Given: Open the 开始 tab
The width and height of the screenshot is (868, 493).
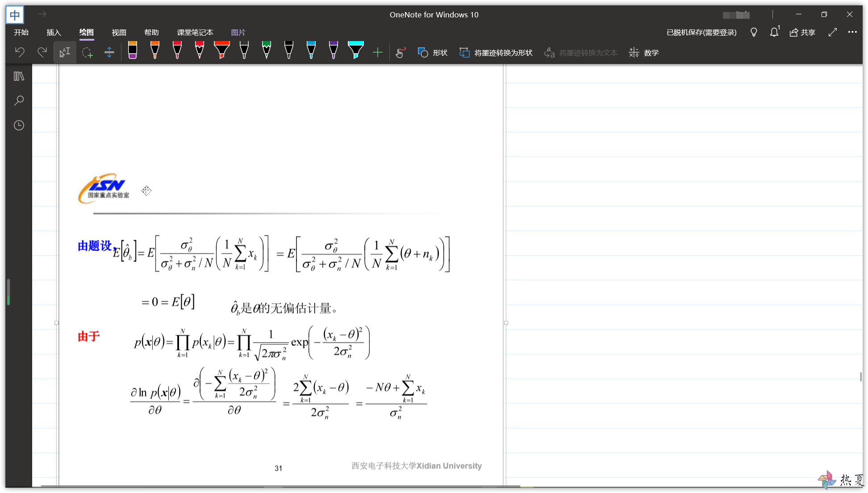Looking at the screenshot, I should (x=21, y=32).
